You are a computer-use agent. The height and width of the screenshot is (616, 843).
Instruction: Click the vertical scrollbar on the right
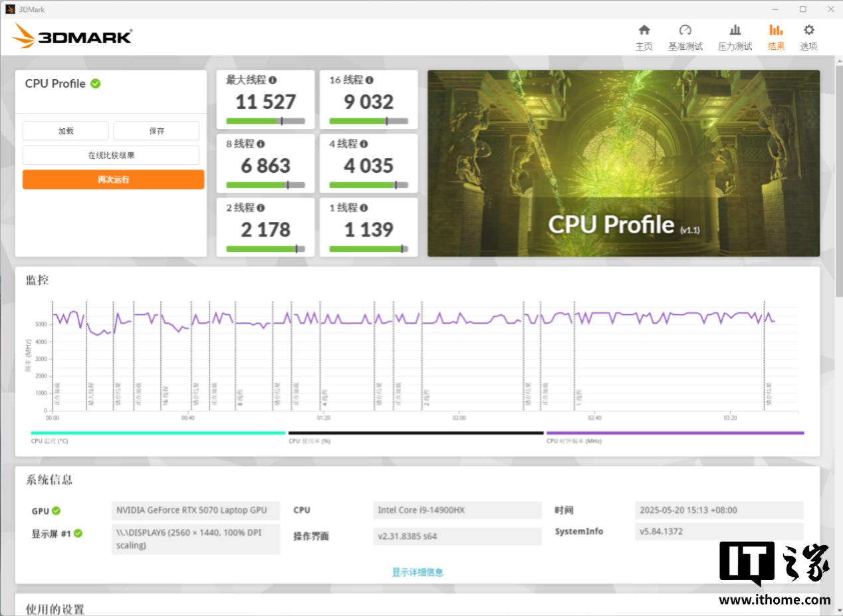[x=838, y=179]
